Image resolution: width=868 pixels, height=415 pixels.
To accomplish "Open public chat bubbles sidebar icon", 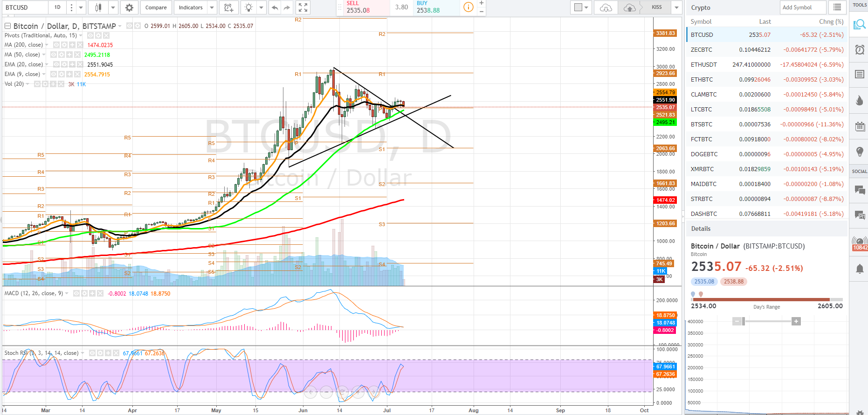I will pyautogui.click(x=860, y=189).
